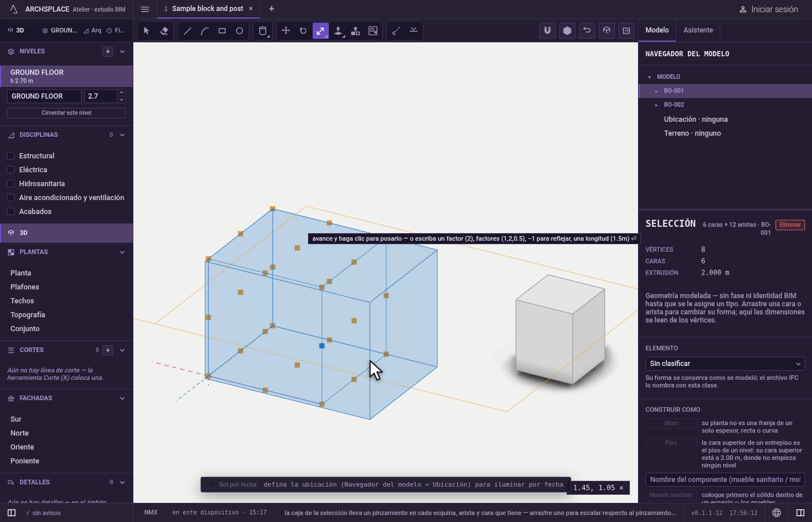Select the rectangle drawing tool
Image resolution: width=812 pixels, height=522 pixels.
222,31
